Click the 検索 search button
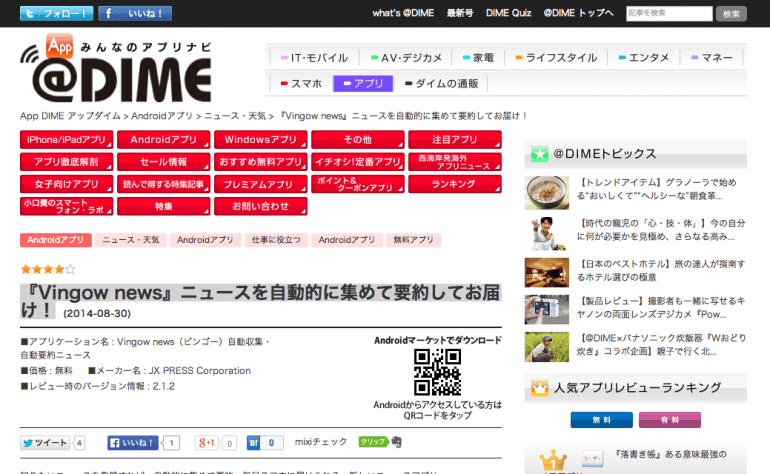 731,14
